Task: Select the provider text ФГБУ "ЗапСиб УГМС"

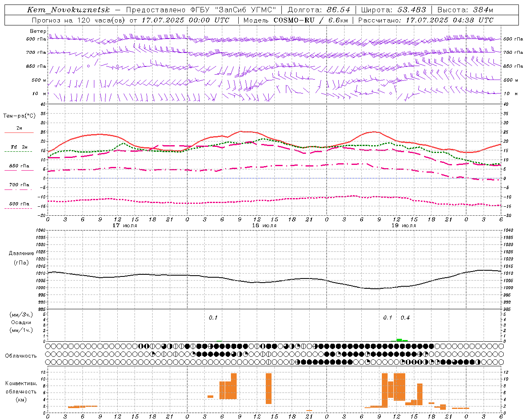Action: [x=233, y=10]
